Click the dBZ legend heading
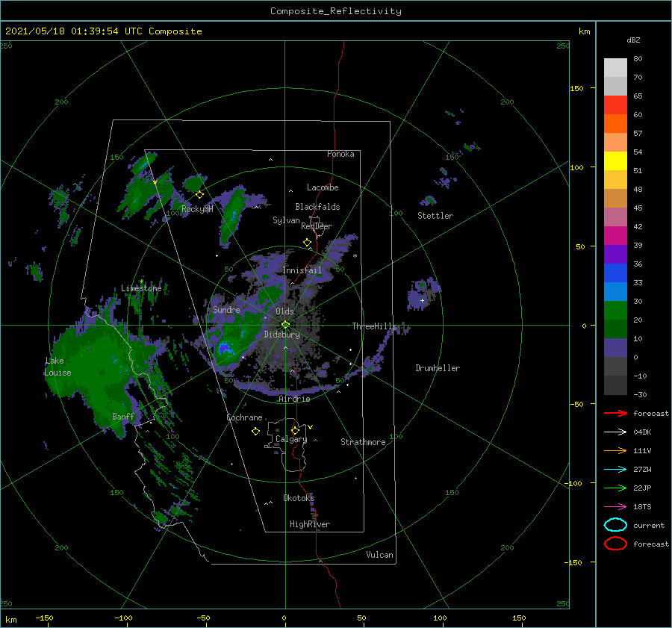This screenshot has height=628, width=672. click(633, 40)
